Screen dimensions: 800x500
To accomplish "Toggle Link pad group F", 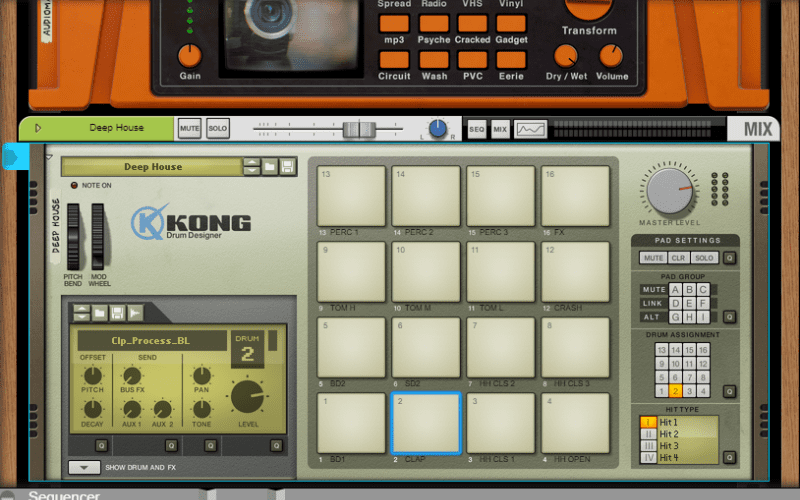I will [703, 303].
